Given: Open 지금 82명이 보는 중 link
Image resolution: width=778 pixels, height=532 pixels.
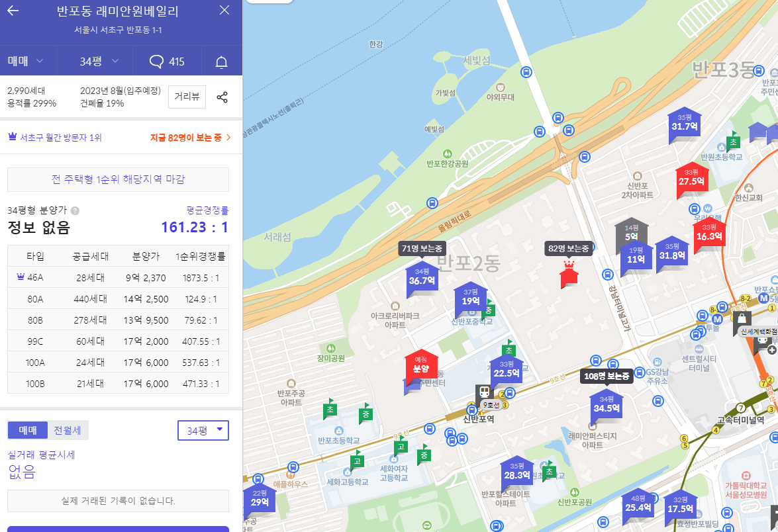Looking at the screenshot, I should click(191, 138).
